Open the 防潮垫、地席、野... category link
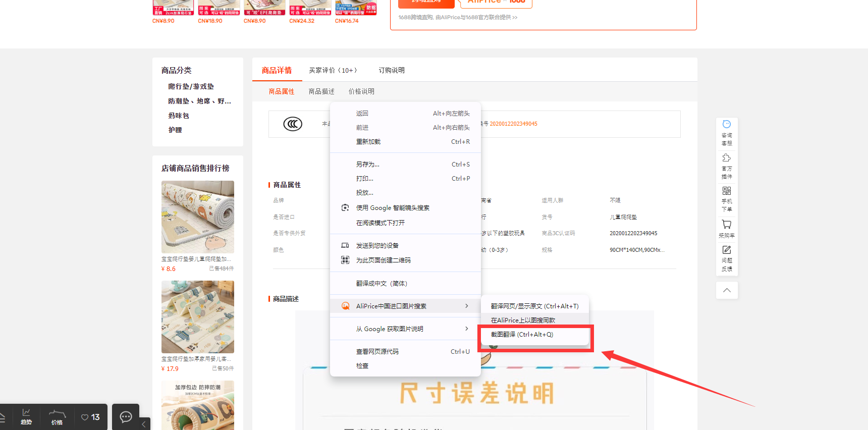Image resolution: width=868 pixels, height=430 pixels. pos(199,101)
